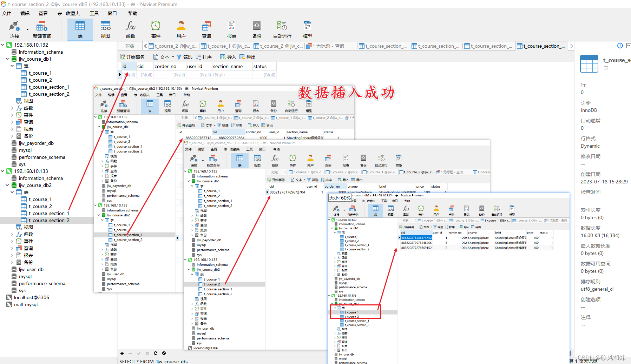Screen dimensions: 631x364
Task: Collapse the 192.168.10.133 connection node
Action: (3, 171)
